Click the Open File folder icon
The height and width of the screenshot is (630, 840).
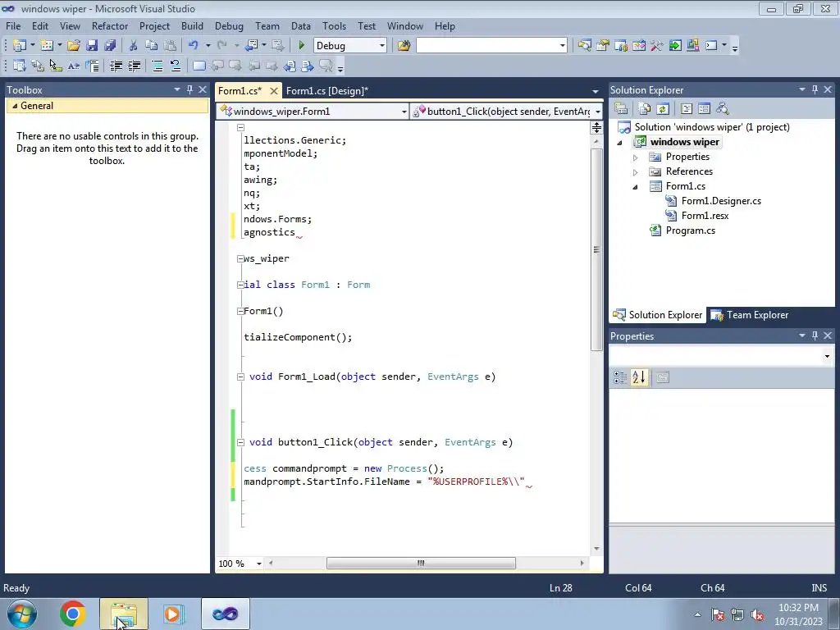coord(73,46)
